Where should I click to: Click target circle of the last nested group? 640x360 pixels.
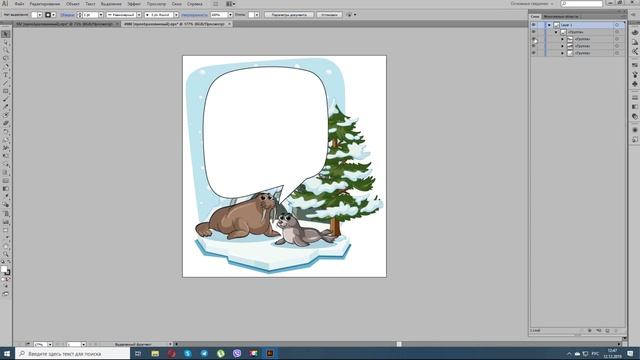[x=617, y=53]
